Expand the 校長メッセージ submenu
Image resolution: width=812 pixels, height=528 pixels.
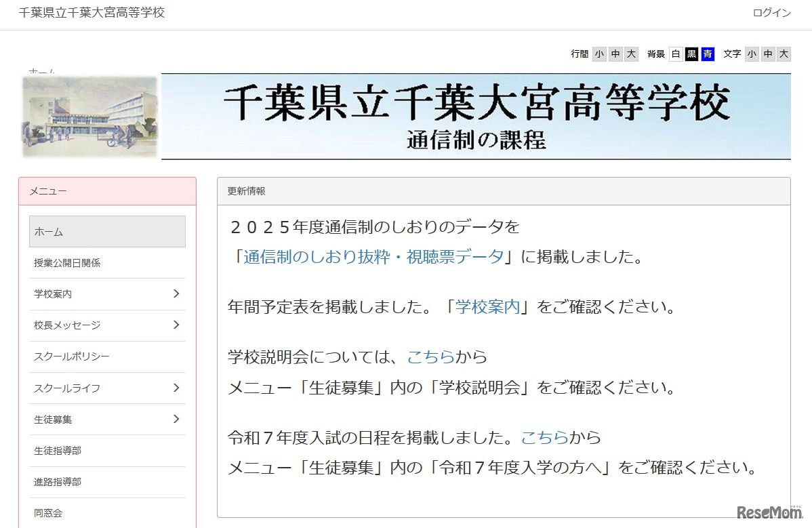click(x=107, y=325)
